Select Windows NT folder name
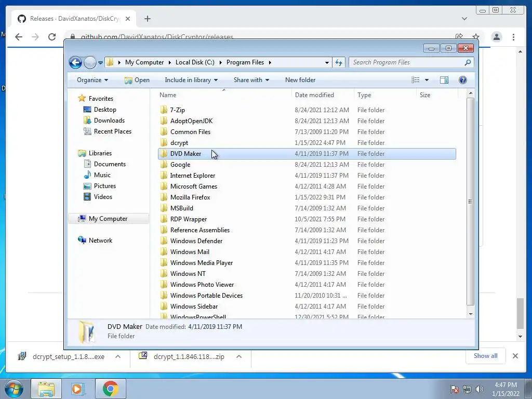The width and height of the screenshot is (532, 399). click(x=188, y=273)
